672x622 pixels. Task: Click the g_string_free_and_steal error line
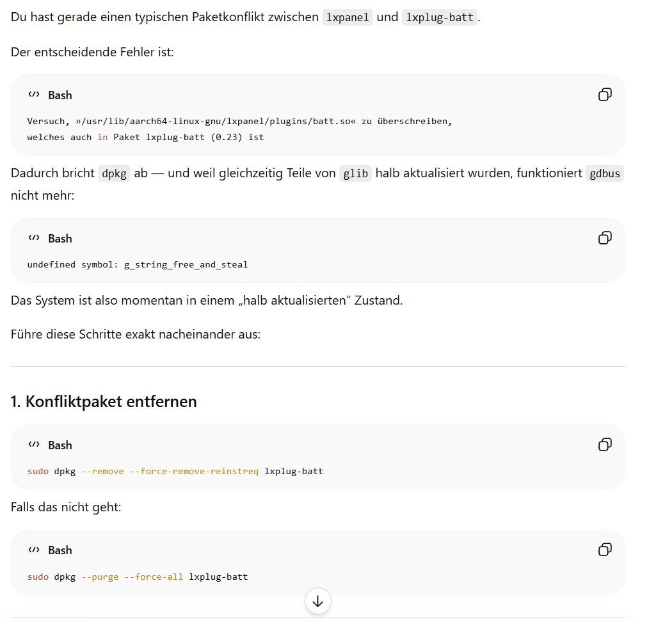(x=137, y=264)
